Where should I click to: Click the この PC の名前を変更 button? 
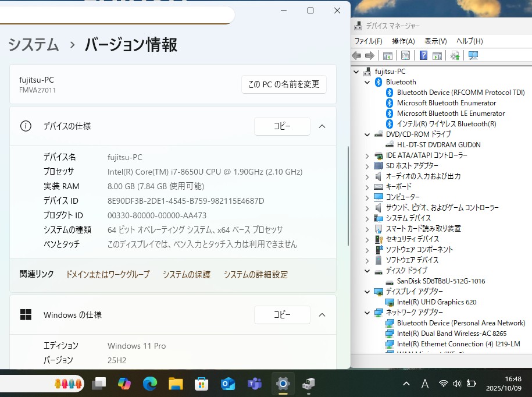click(x=284, y=84)
